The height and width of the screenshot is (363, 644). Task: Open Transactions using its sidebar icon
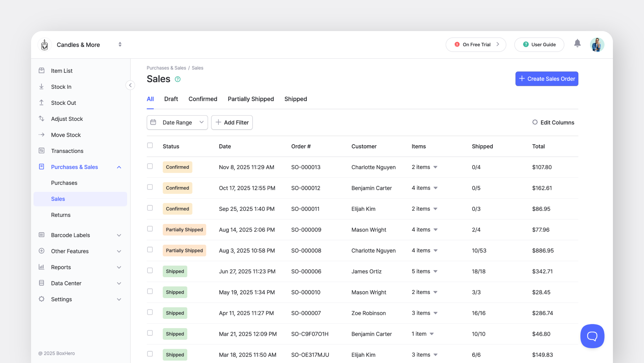pos(41,151)
